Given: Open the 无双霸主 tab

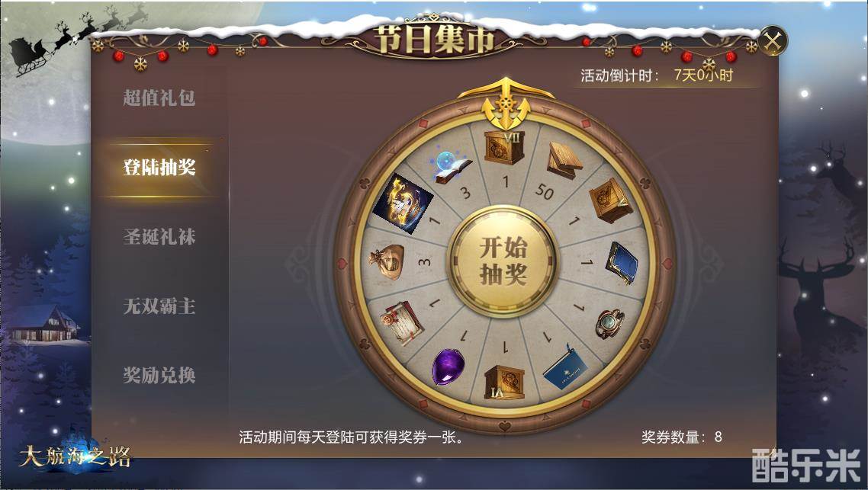Looking at the screenshot, I should click(x=159, y=306).
